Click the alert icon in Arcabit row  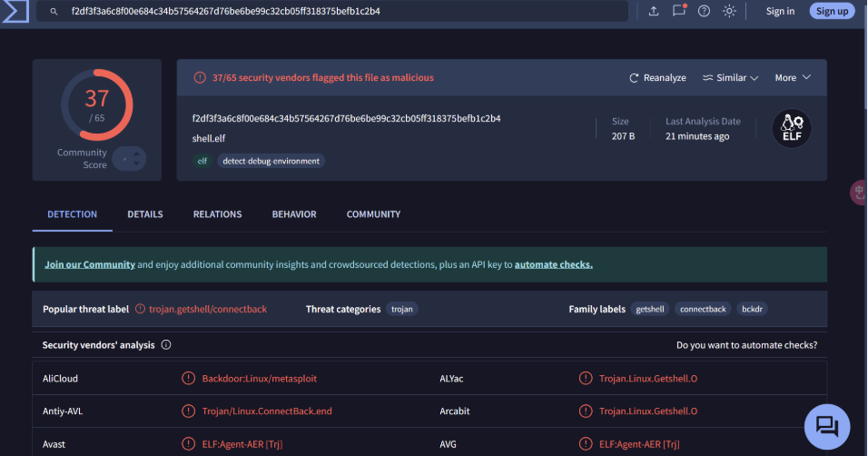pyautogui.click(x=585, y=411)
